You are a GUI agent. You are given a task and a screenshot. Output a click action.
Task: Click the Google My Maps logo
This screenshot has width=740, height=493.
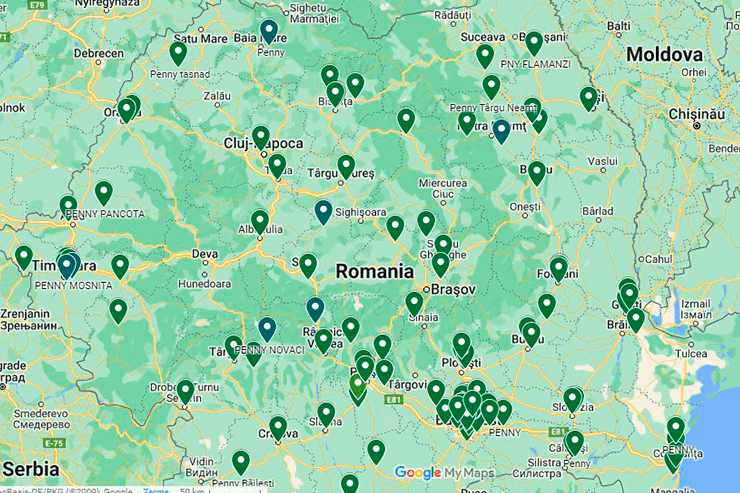pyautogui.click(x=444, y=472)
